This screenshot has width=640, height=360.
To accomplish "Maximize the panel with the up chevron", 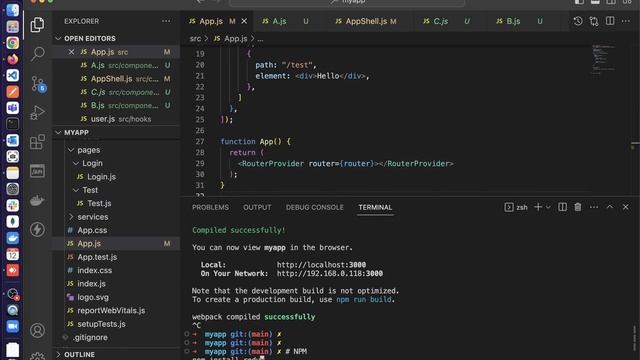I will click(x=609, y=207).
